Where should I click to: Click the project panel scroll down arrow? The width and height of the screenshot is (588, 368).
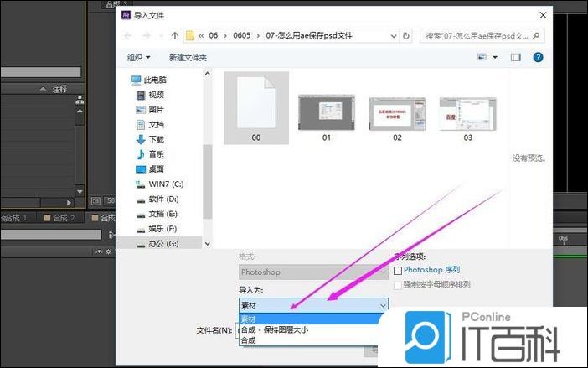click(80, 192)
